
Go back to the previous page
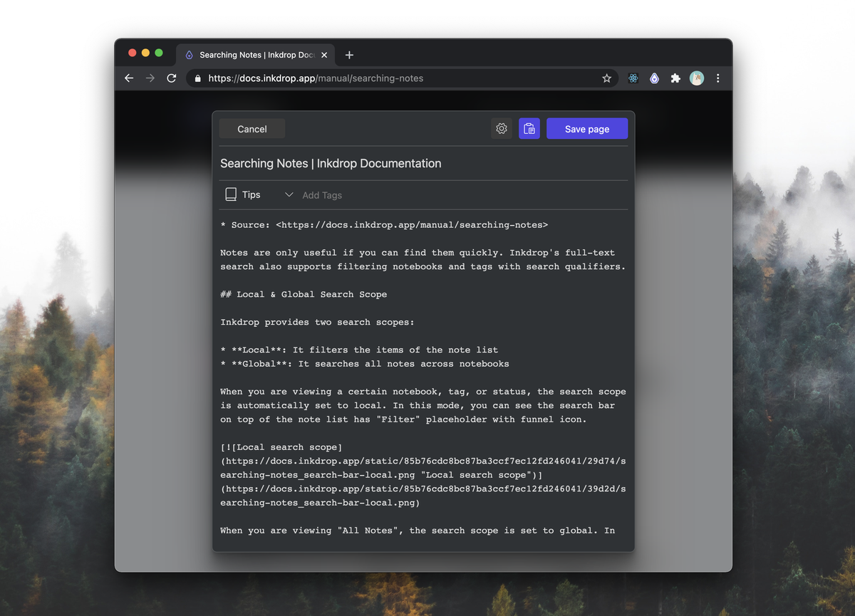click(x=129, y=78)
